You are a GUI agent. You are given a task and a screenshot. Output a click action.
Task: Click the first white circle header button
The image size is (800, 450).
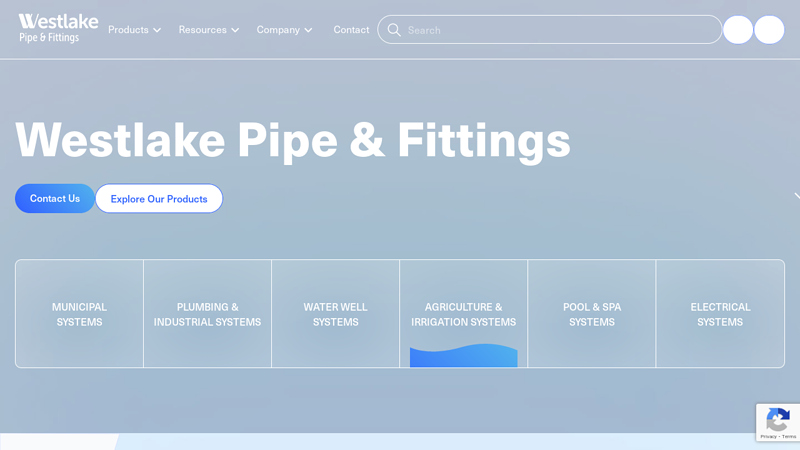coord(738,30)
